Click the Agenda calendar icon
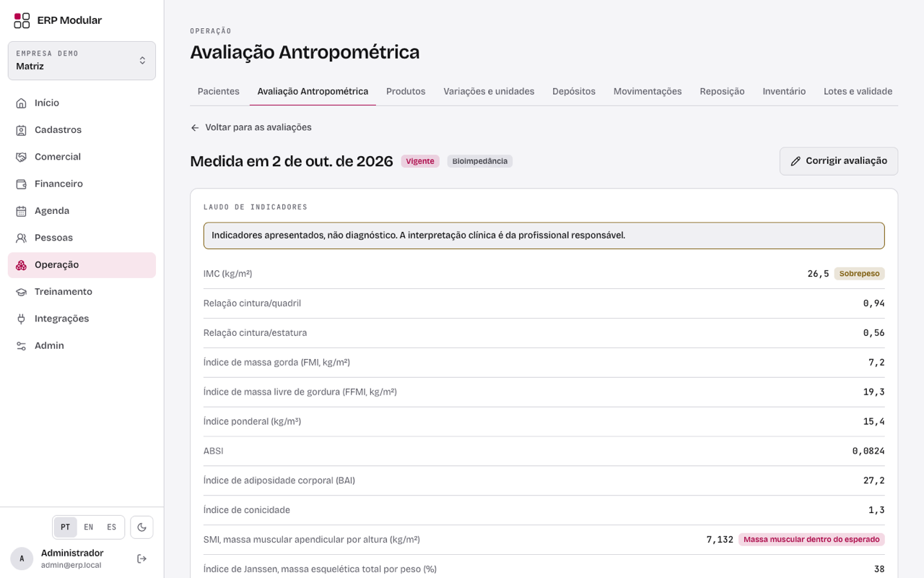 point(22,211)
